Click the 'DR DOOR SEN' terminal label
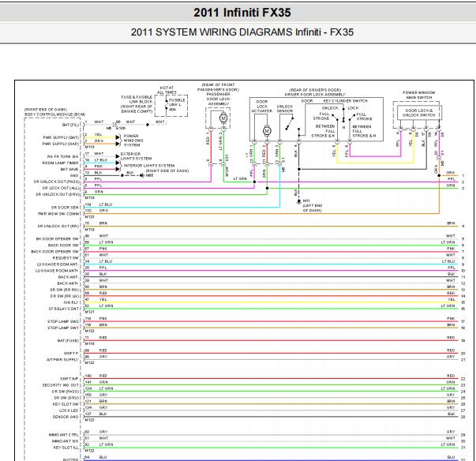This screenshot has height=461, width=476. tap(65, 208)
